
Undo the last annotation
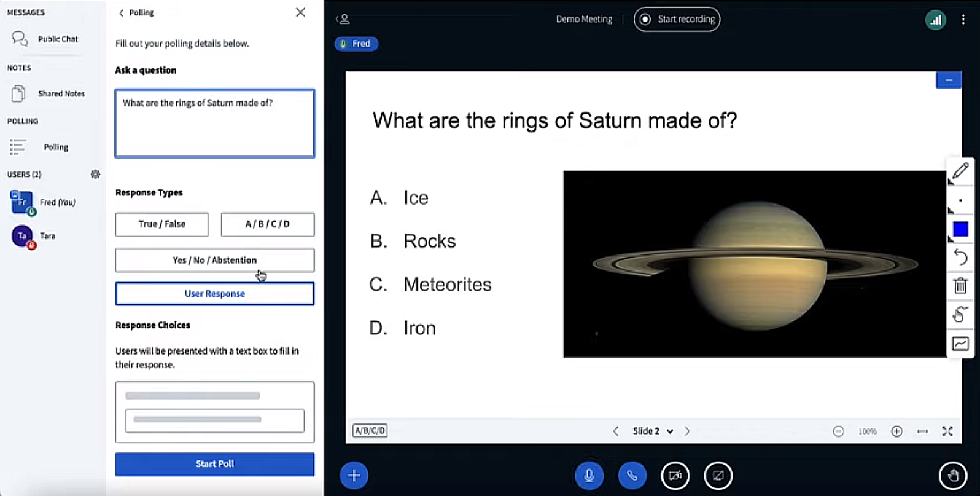coord(960,258)
